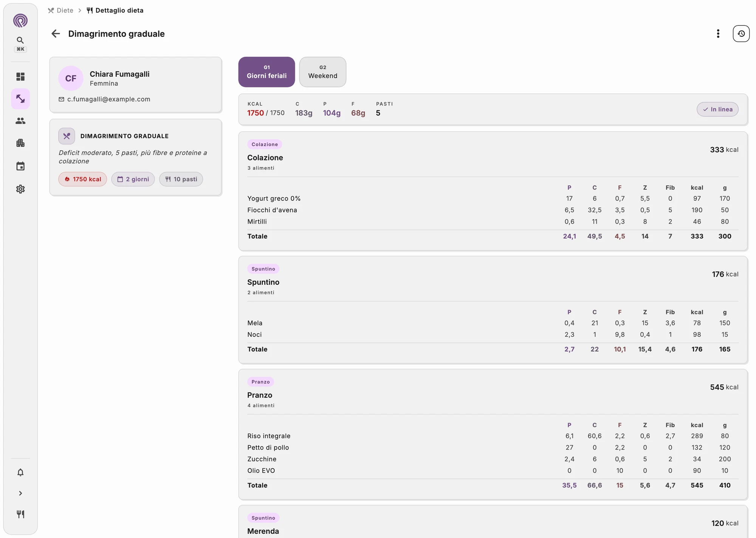Open search from the magnifier icon
This screenshot has height=538, width=756.
point(20,40)
